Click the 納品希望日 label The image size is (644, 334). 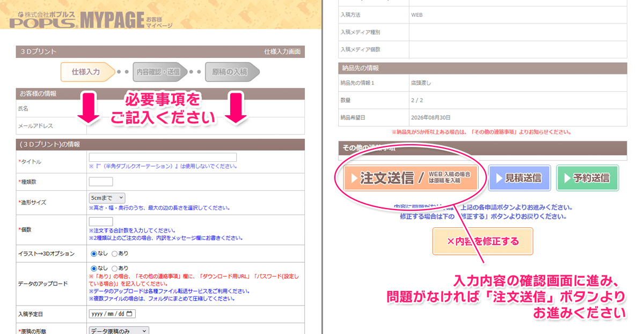point(354,117)
